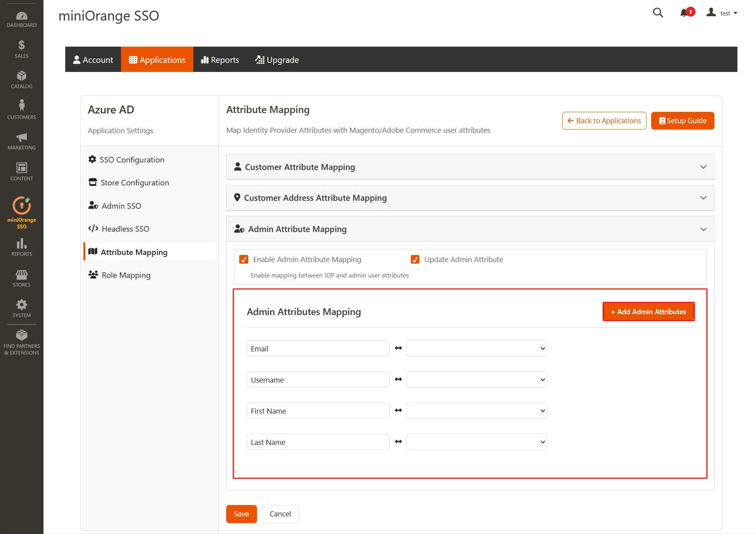Open the notifications bell
This screenshot has width=756, height=534.
pos(685,12)
